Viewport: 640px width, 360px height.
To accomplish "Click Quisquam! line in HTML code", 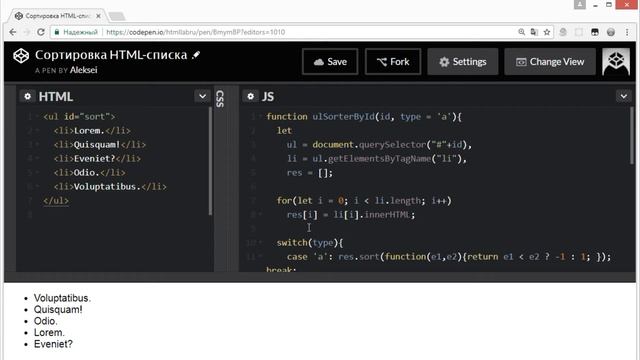I will 100,144.
